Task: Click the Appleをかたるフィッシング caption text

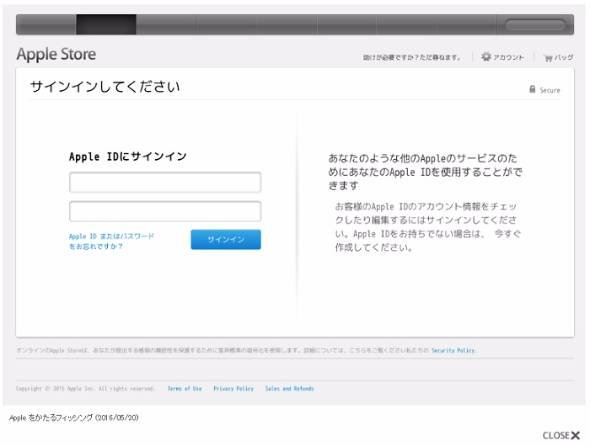Action: (74, 418)
